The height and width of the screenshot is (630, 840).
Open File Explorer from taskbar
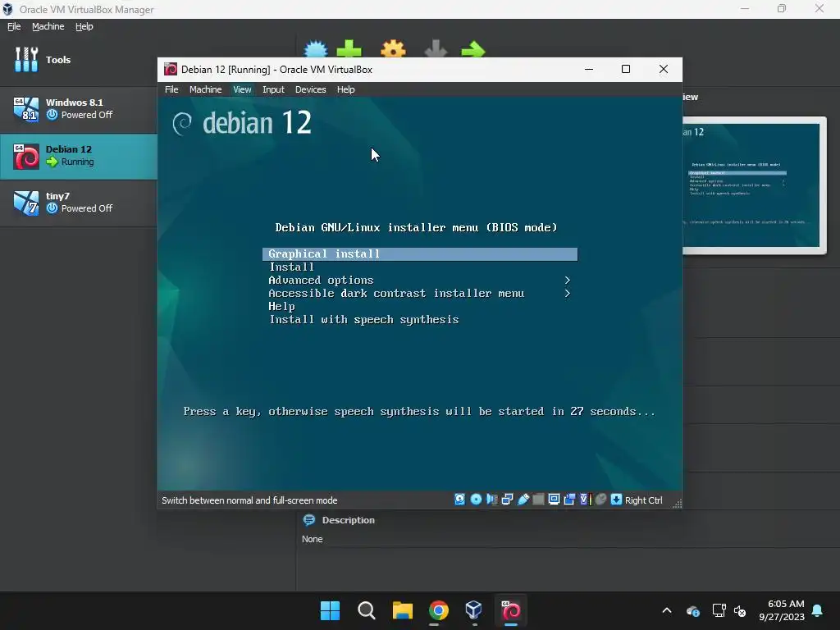tap(402, 610)
